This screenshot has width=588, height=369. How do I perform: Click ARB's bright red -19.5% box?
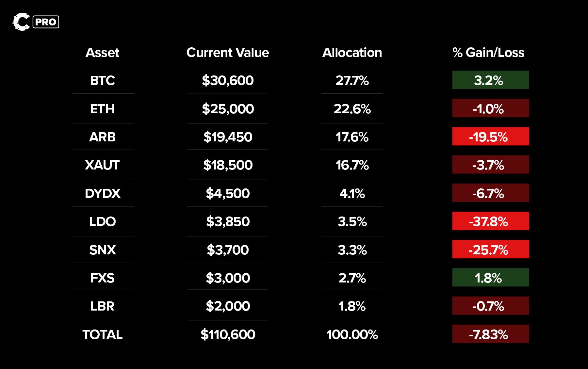[x=490, y=136]
